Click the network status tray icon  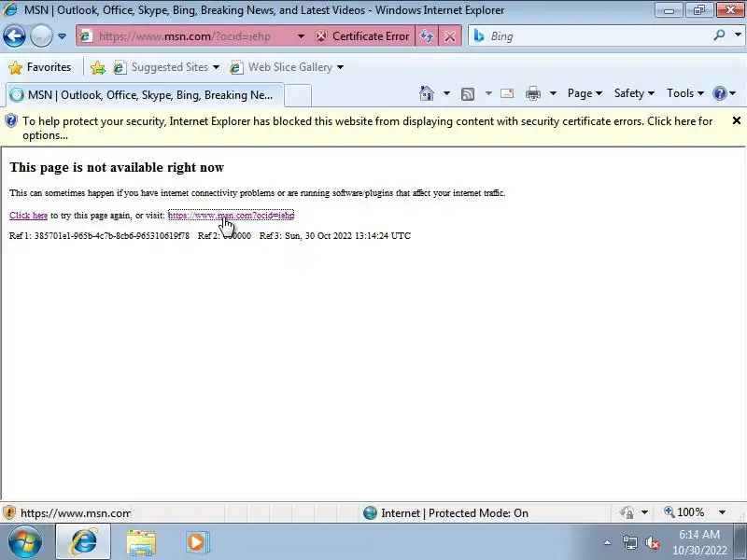point(629,542)
